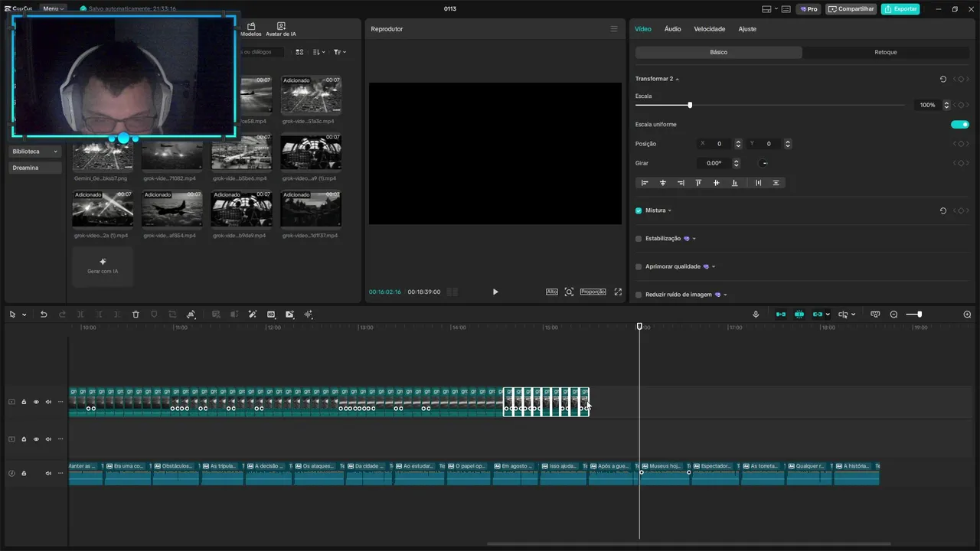The width and height of the screenshot is (980, 551).
Task: Adjust the Escala slider handle
Action: tap(690, 105)
